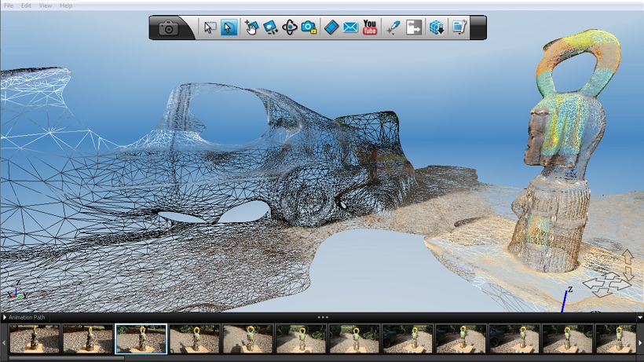The width and height of the screenshot is (644, 362).
Task: Click the blue cube mesh download icon
Action: (437, 28)
